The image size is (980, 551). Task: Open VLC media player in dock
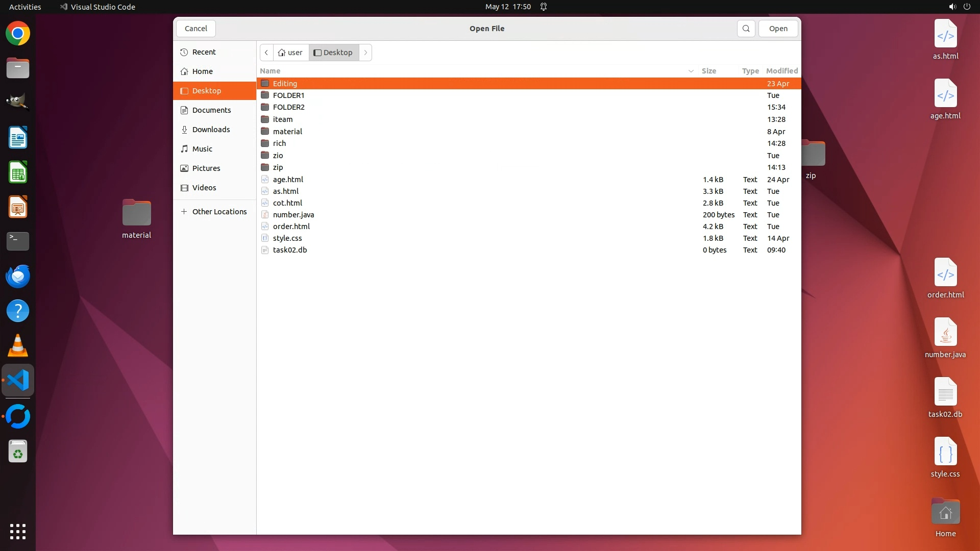(x=18, y=345)
